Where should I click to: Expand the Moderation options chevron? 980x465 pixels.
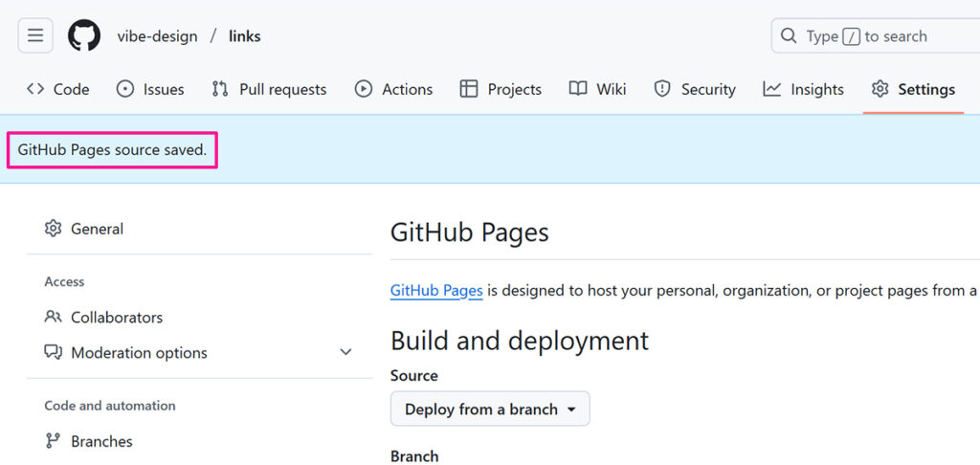pyautogui.click(x=345, y=352)
